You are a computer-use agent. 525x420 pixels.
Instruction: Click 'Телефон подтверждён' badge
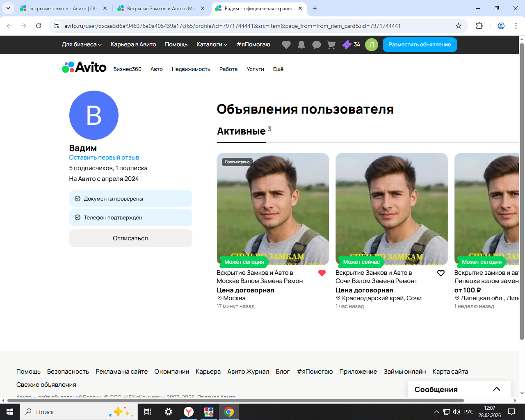[130, 217]
